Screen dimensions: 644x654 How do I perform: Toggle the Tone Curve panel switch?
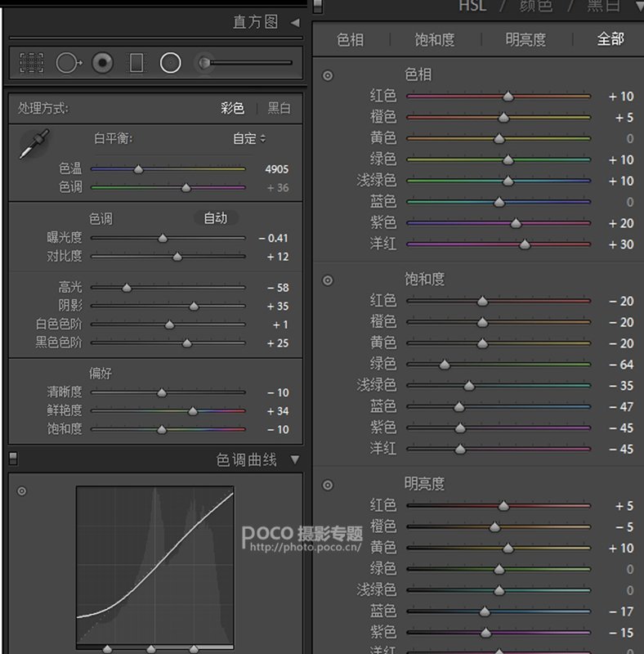click(13, 459)
